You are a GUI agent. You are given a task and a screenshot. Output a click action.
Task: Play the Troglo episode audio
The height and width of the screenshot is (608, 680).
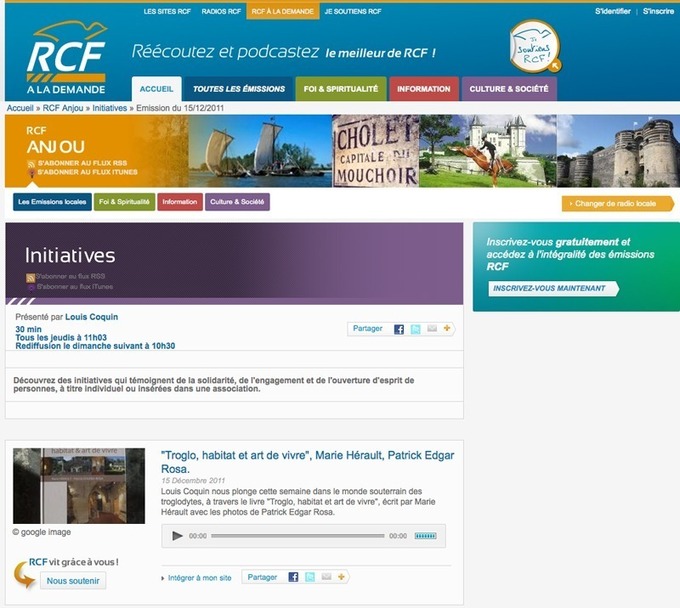pos(178,536)
